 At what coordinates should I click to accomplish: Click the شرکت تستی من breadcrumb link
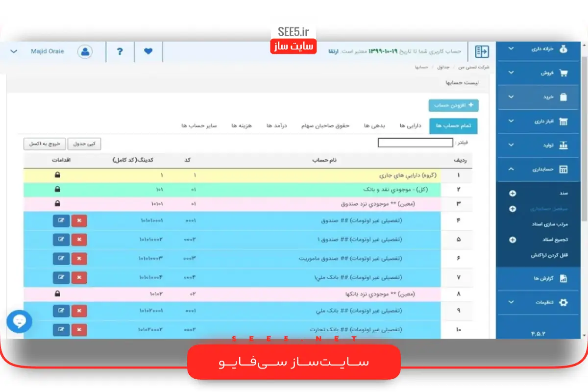tap(474, 67)
